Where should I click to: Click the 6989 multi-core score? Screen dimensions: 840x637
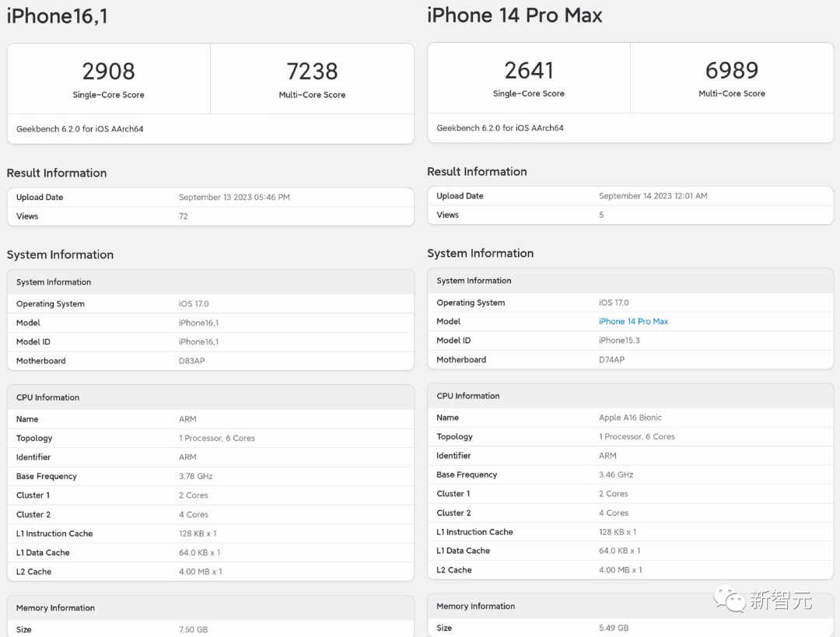point(732,71)
